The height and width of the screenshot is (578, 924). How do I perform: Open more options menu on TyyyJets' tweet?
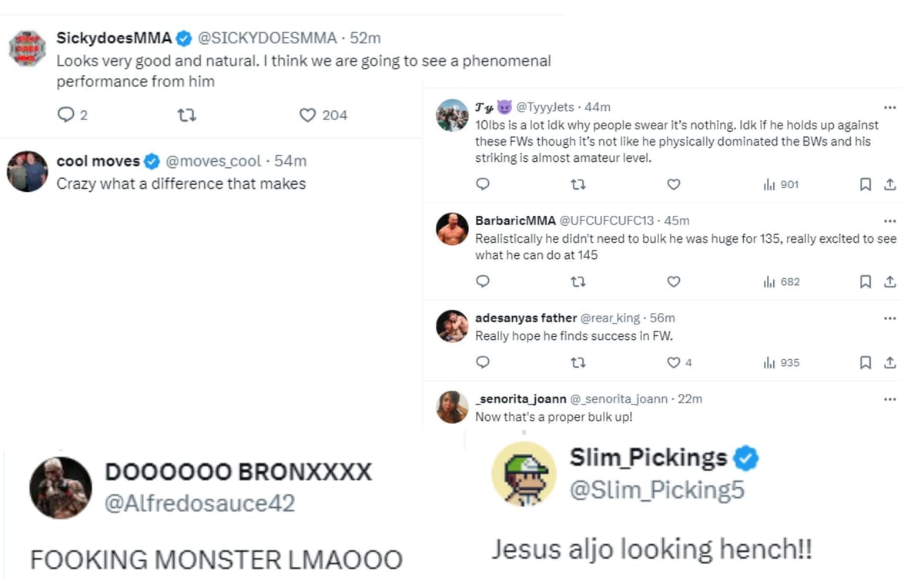[x=890, y=107]
